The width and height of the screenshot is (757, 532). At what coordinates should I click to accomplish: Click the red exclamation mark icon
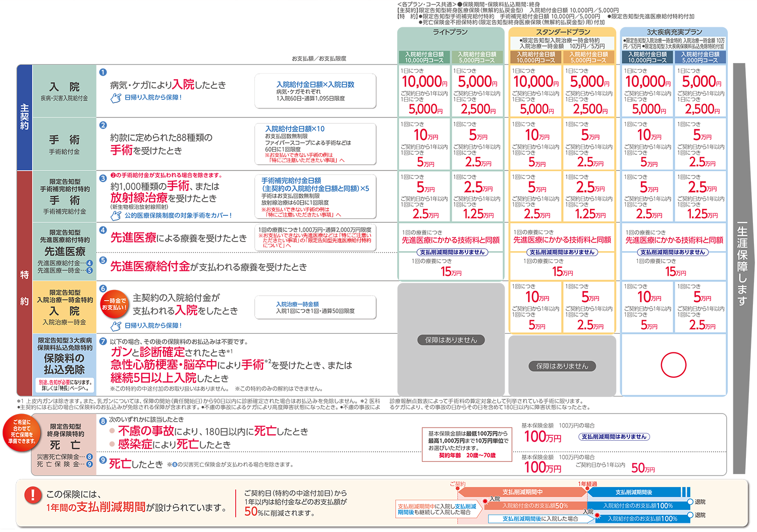33,495
